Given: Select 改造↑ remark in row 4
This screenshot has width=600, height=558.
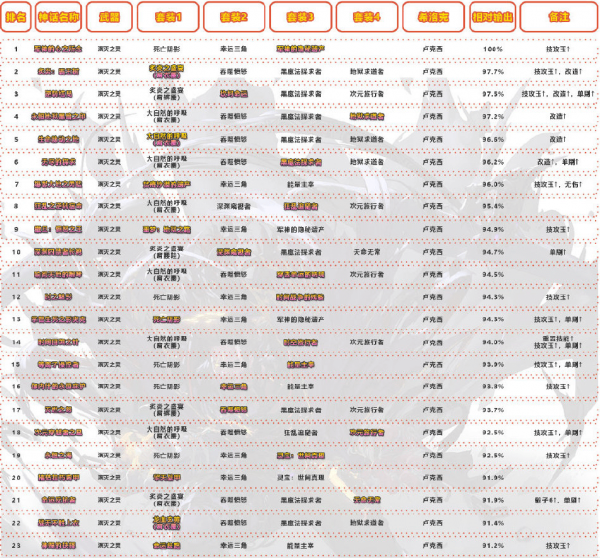Looking at the screenshot, I should point(558,116).
